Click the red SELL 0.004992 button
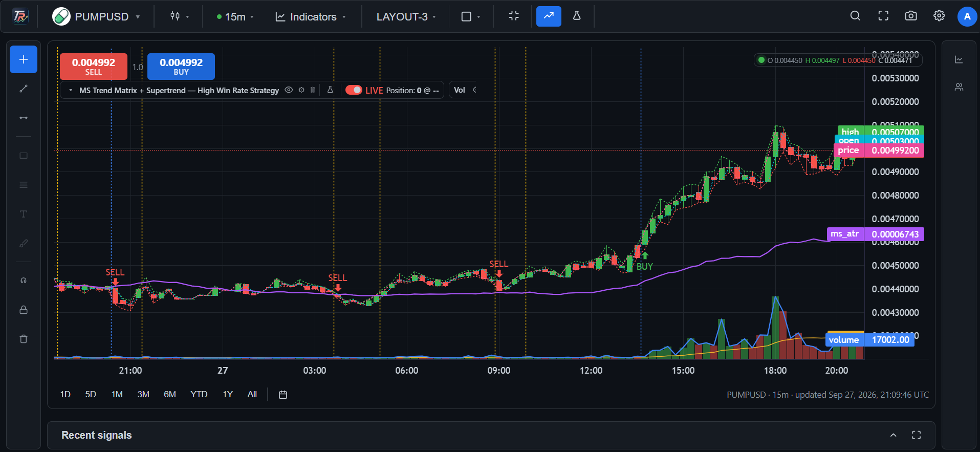The width and height of the screenshot is (980, 452). coord(94,67)
